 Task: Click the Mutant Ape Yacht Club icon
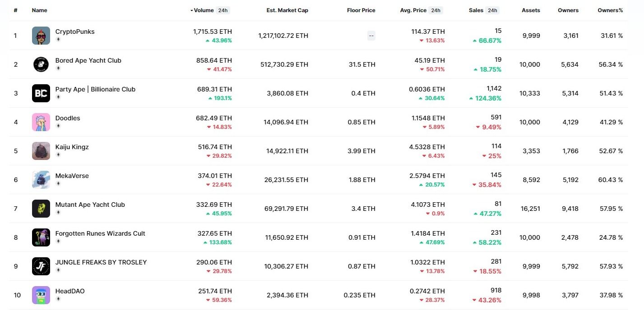pyautogui.click(x=41, y=209)
